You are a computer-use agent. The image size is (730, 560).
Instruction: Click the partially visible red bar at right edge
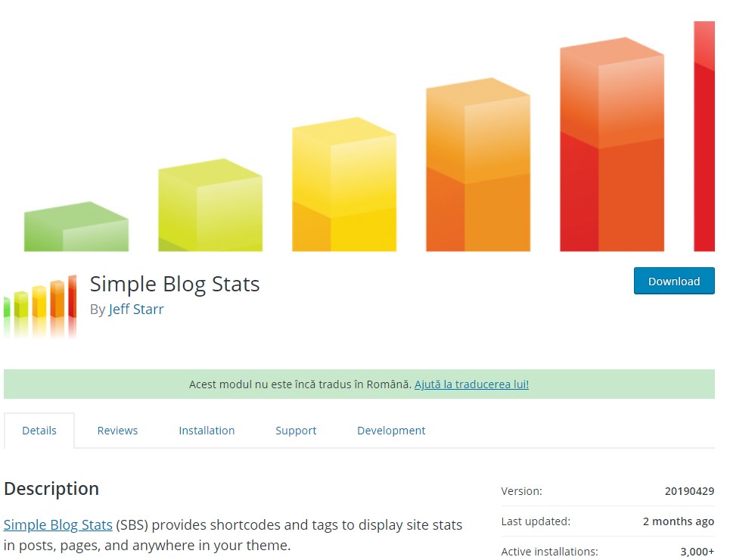pyautogui.click(x=704, y=136)
